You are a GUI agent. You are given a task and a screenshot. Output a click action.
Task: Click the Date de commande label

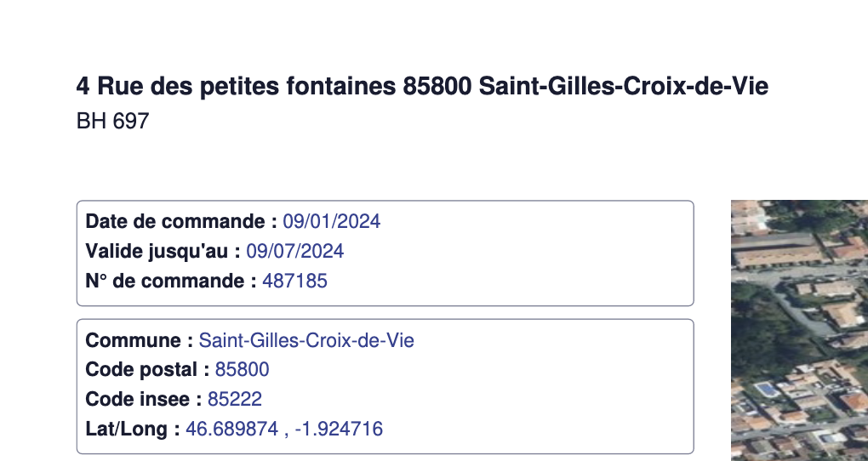coord(181,221)
